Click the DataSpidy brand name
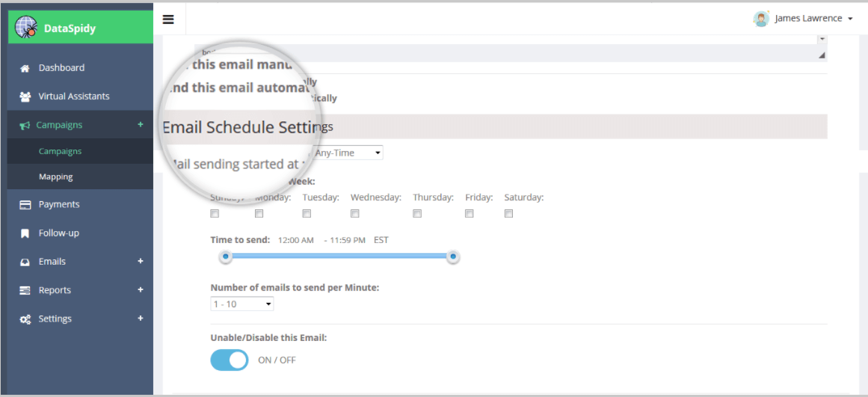The image size is (868, 397). tap(70, 28)
